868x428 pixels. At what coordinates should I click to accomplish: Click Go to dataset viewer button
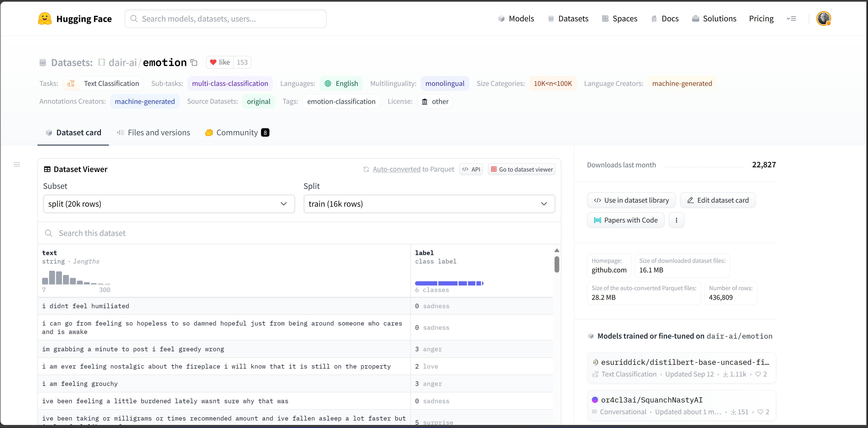coord(522,169)
